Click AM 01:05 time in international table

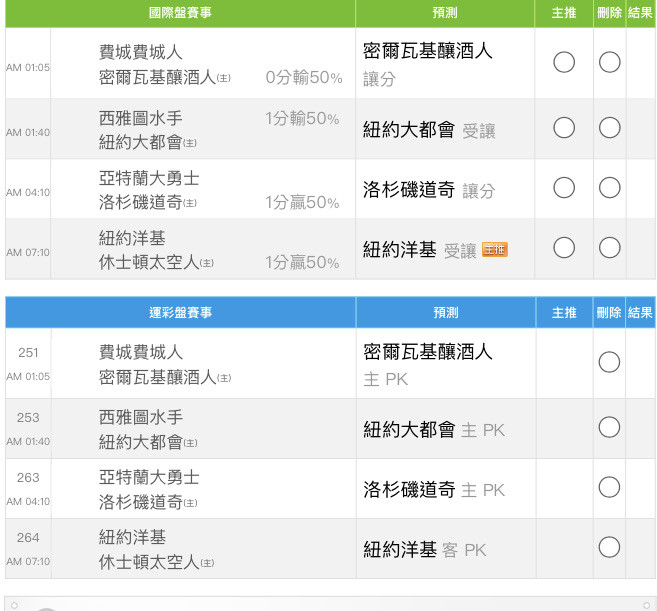click(28, 67)
